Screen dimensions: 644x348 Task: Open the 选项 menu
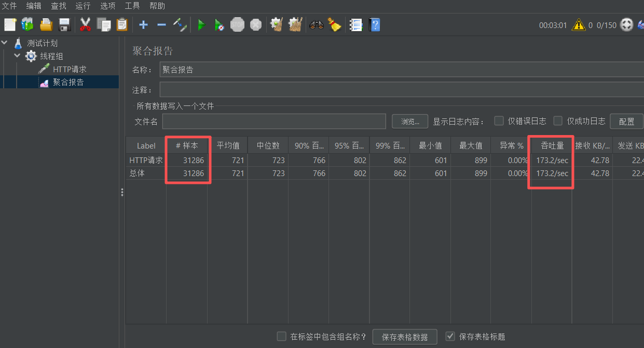(107, 6)
